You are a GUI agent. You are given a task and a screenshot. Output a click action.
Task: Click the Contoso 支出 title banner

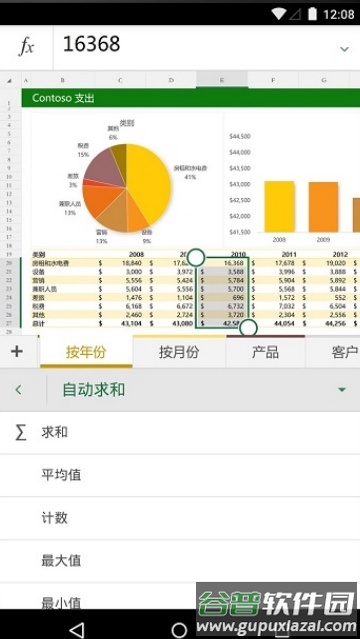point(191,98)
